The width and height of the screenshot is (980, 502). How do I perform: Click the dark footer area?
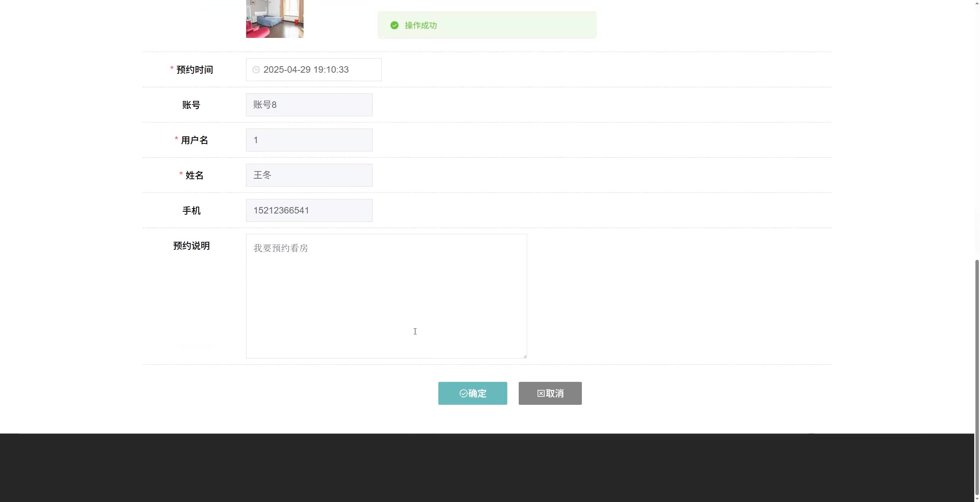point(487,468)
